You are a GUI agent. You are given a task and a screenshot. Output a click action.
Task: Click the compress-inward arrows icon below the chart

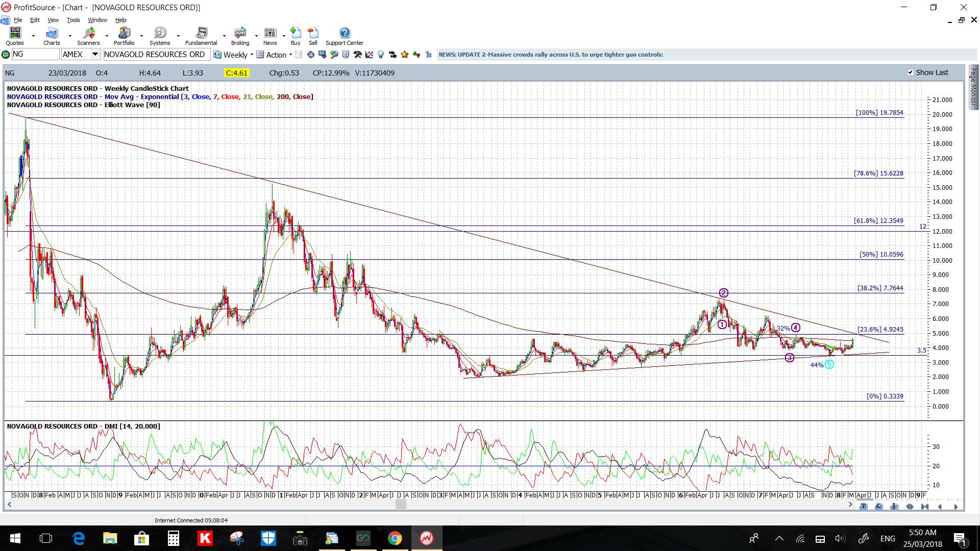(x=925, y=507)
